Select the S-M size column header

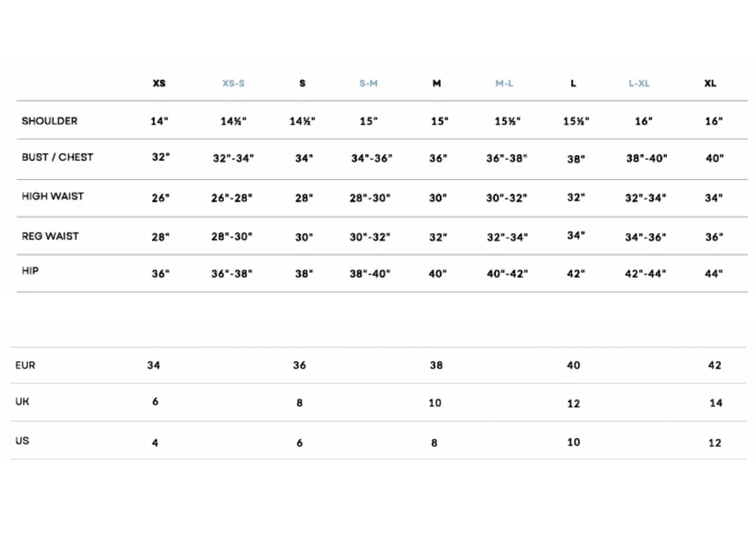[x=368, y=83]
